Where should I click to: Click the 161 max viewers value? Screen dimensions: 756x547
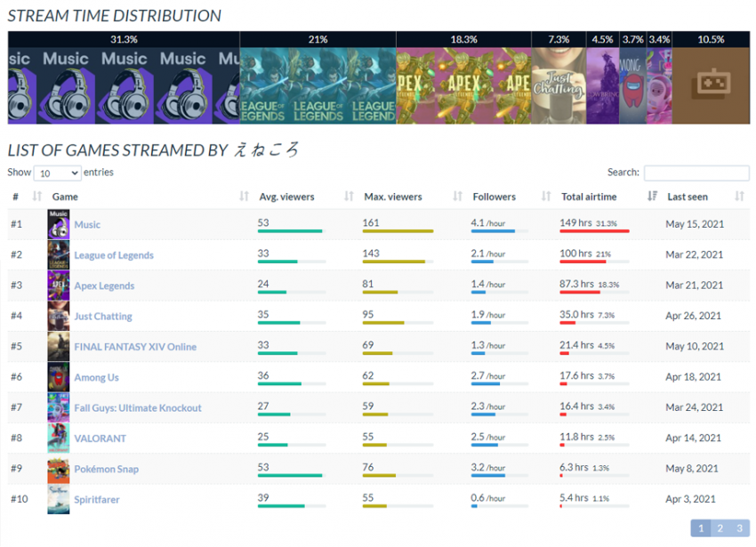tap(371, 223)
